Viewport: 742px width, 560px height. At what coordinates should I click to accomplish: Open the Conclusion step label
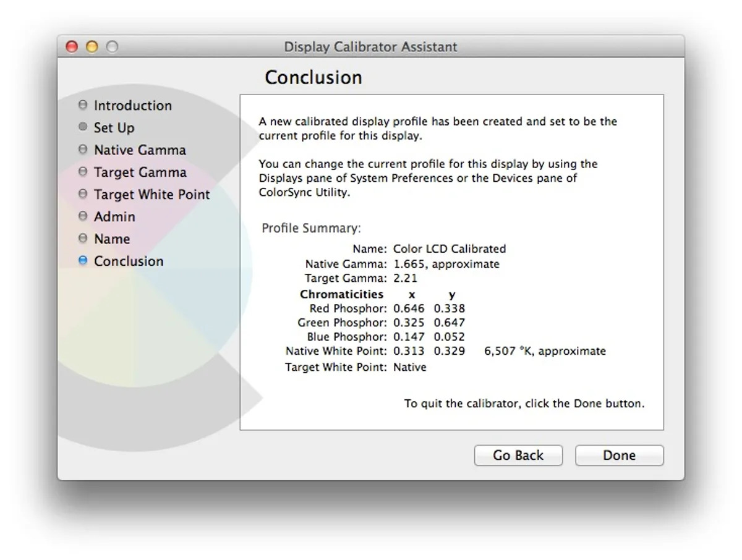[x=129, y=261]
